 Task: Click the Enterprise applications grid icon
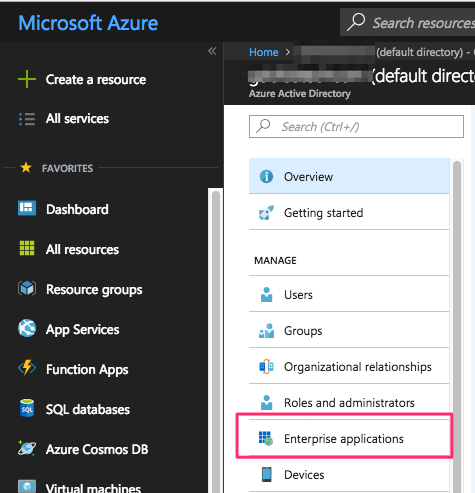(x=266, y=438)
